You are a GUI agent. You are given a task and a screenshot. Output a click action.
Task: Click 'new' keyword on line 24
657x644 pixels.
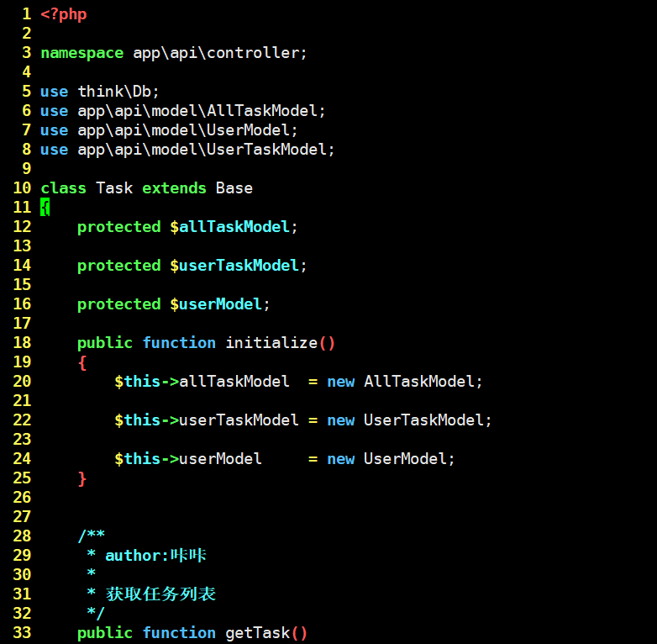pos(340,459)
